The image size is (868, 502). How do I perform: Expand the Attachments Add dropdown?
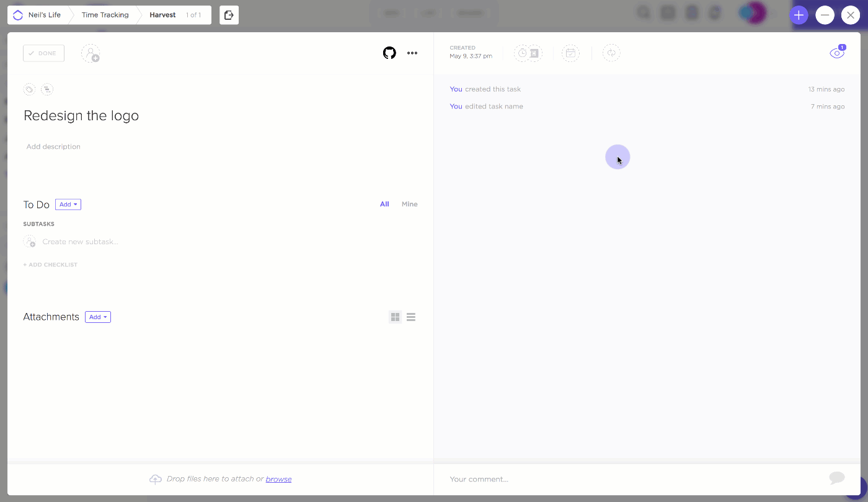coord(98,317)
